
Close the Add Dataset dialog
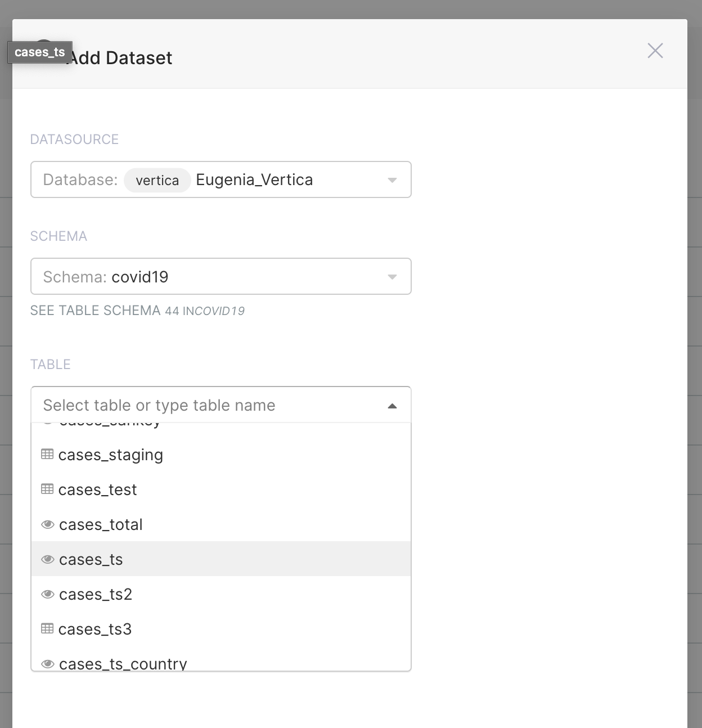pyautogui.click(x=655, y=51)
